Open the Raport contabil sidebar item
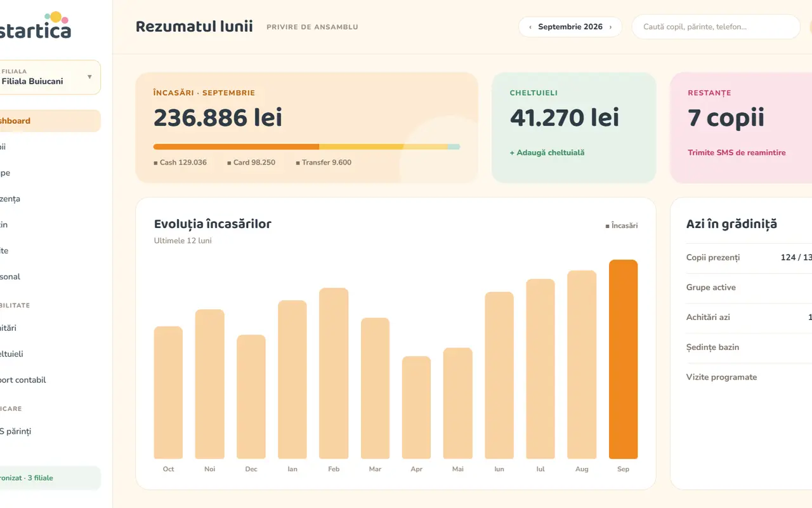The width and height of the screenshot is (812, 508). (x=49, y=380)
